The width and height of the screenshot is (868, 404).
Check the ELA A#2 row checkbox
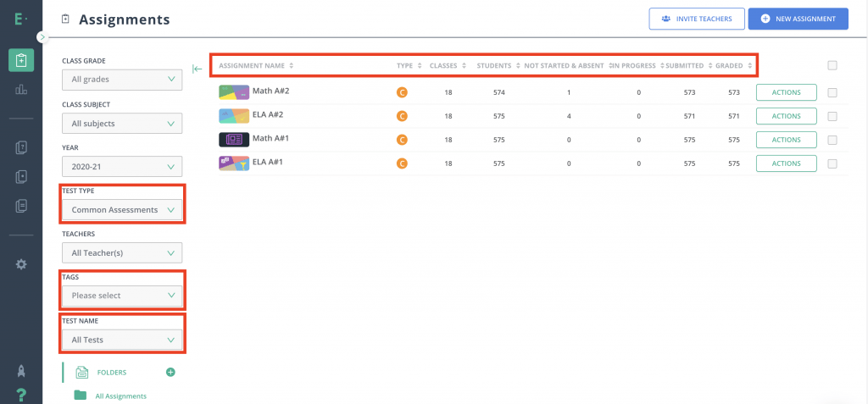[832, 117]
